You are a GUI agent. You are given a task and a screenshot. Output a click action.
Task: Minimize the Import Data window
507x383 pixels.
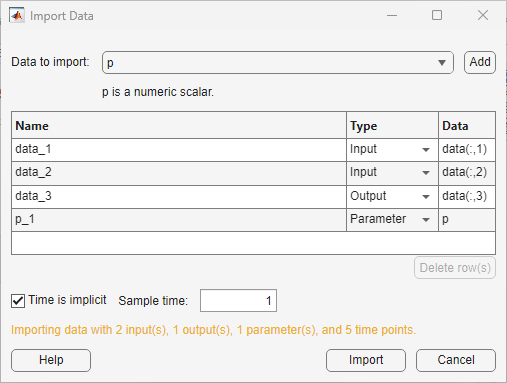(x=392, y=15)
